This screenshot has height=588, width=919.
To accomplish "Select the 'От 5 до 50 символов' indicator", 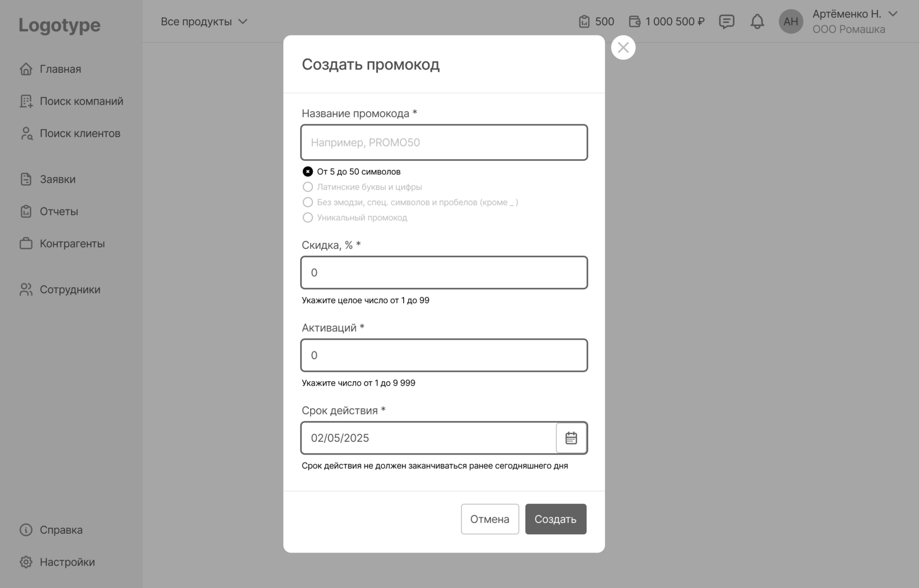I will pos(308,171).
